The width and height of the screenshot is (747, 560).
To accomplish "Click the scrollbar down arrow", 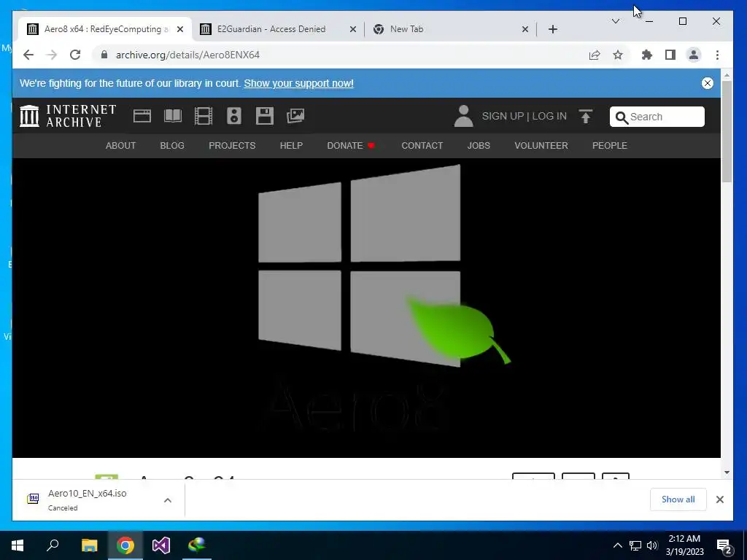I will pos(727,472).
